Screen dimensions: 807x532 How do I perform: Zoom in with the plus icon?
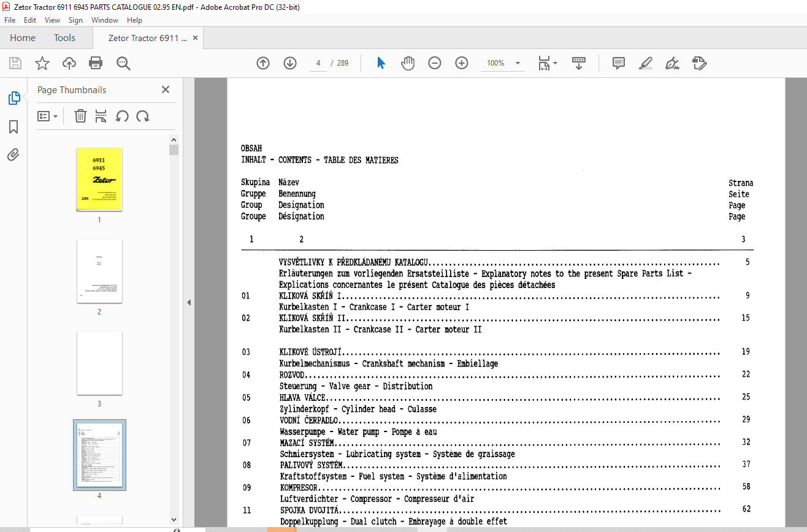[462, 63]
